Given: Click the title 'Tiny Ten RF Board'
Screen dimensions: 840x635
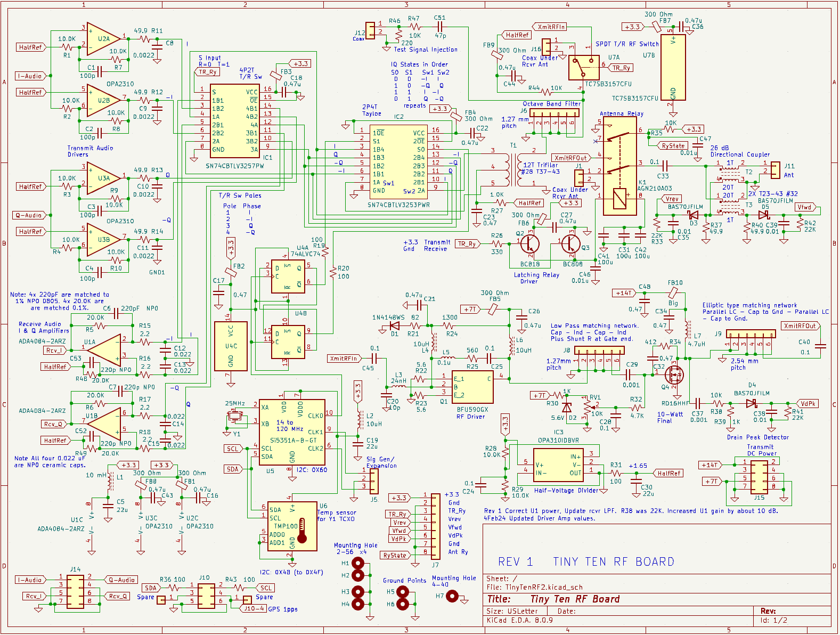Looking at the screenshot, I should coord(575,599).
